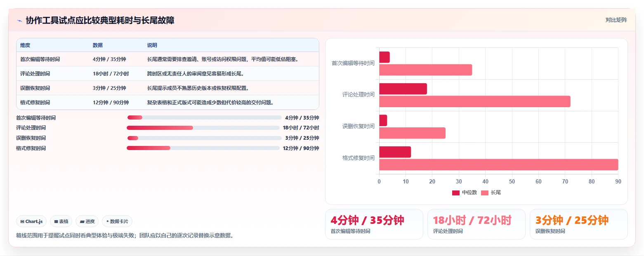
Task: Click the 数据卡片 chip
Action: pyautogui.click(x=117, y=221)
